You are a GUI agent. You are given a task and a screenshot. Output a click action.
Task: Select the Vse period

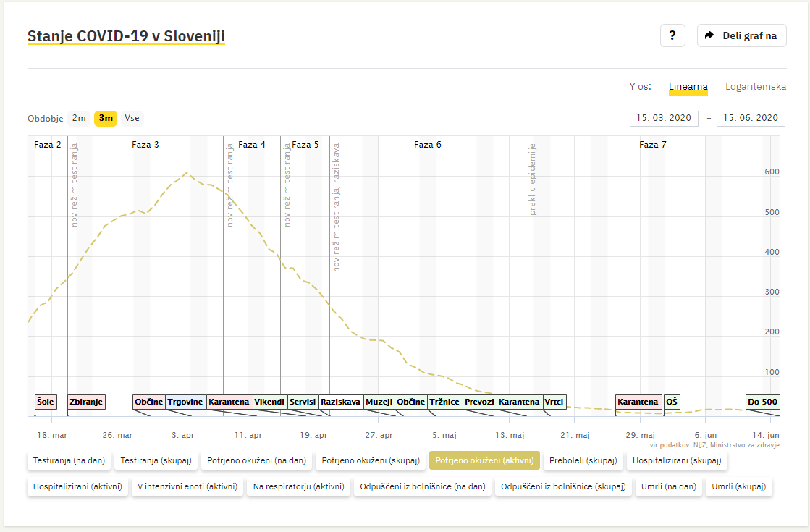[132, 118]
